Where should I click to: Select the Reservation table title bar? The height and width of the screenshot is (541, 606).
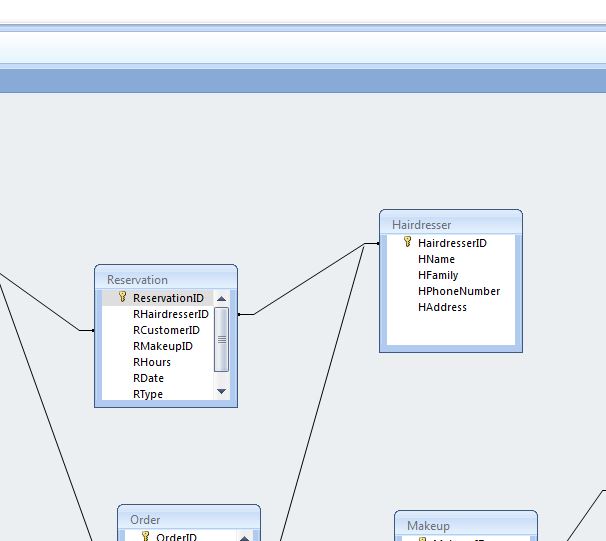pyautogui.click(x=166, y=279)
